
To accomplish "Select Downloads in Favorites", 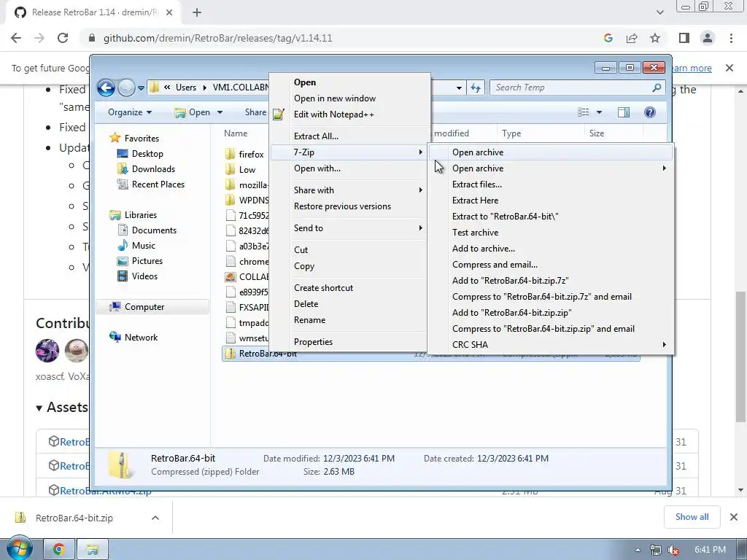I will pos(146,169).
